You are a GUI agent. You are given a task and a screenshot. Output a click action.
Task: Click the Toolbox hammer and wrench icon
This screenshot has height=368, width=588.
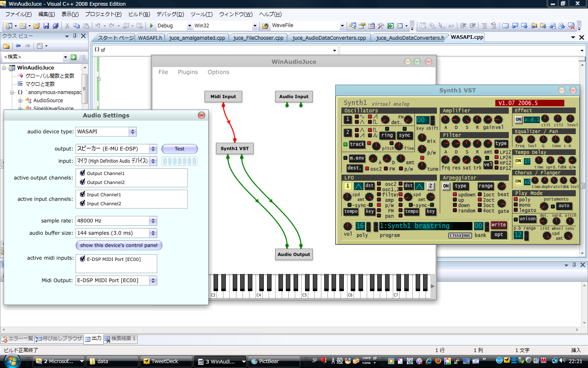(381, 26)
